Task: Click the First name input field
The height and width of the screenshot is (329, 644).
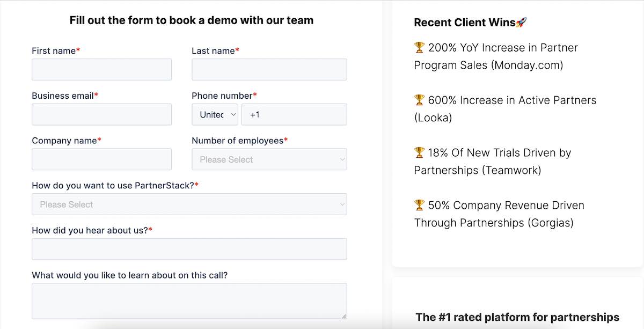Action: click(x=101, y=69)
